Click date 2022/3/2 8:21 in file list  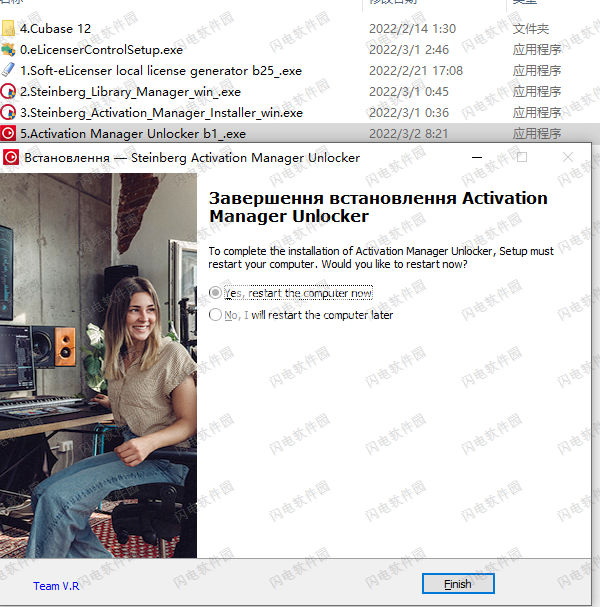(408, 134)
